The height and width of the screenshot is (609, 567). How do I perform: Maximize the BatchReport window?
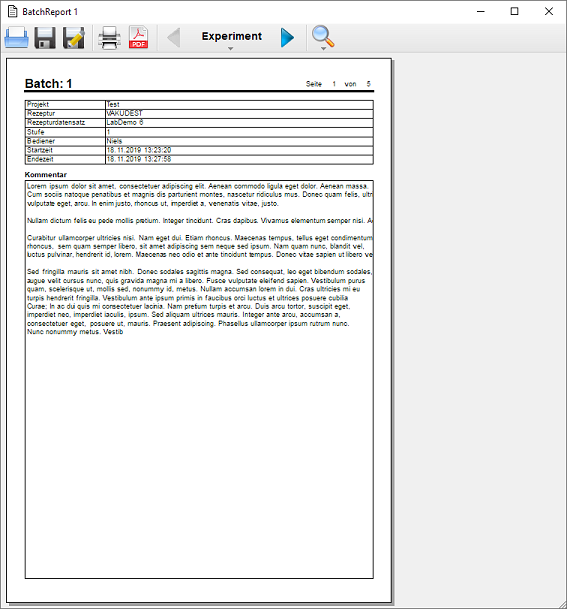[515, 11]
